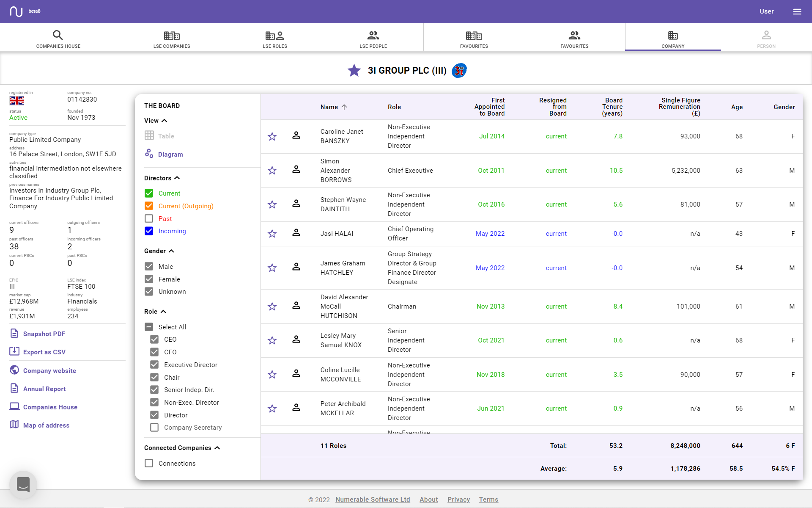Open person icon for Coline MCCONVILLE
Screen dimensions: 812x508
coord(296,374)
